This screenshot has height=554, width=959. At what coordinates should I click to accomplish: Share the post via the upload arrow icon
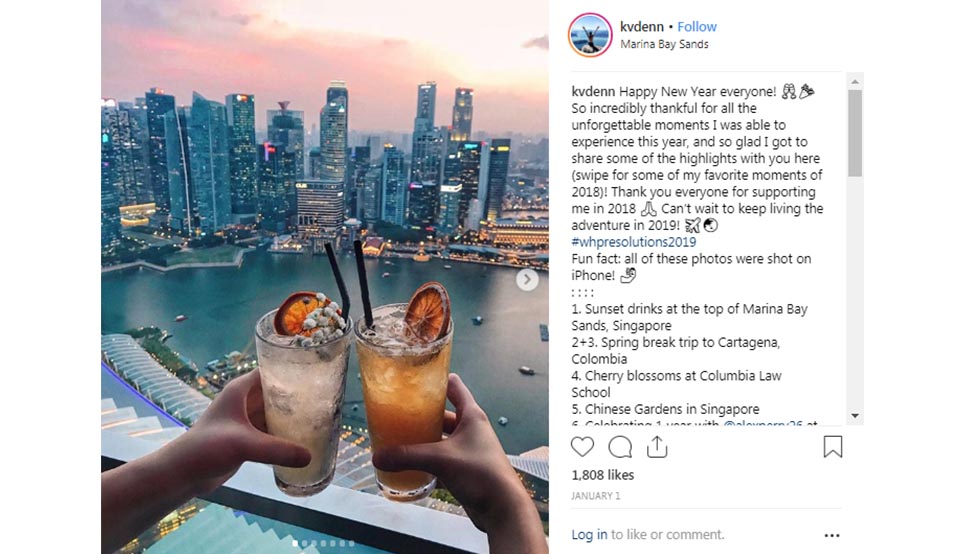tap(657, 447)
